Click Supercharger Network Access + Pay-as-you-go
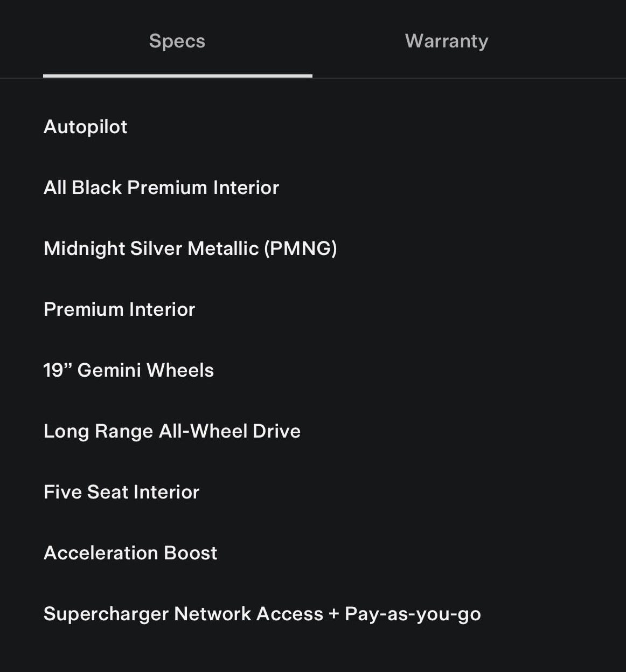 tap(262, 614)
